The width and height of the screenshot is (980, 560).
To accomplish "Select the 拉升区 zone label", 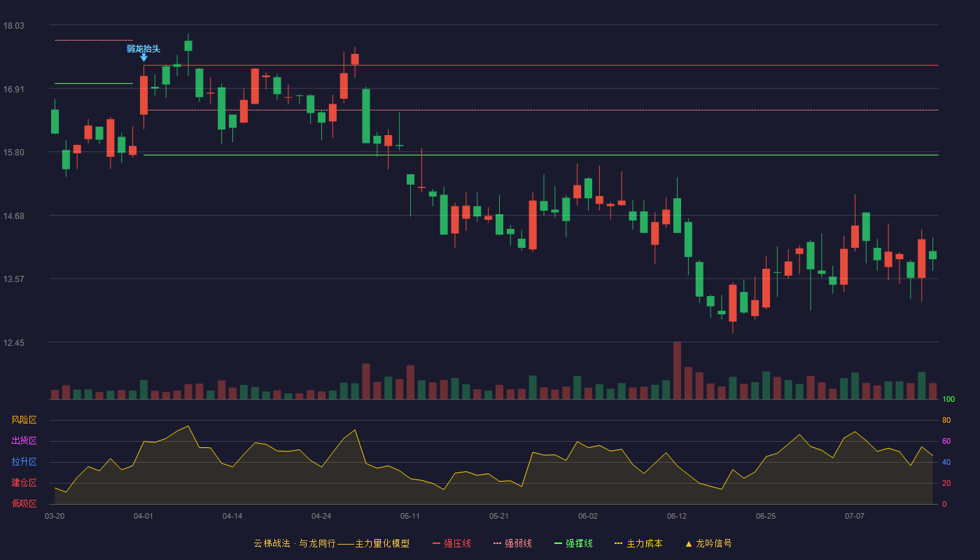I will pyautogui.click(x=24, y=462).
